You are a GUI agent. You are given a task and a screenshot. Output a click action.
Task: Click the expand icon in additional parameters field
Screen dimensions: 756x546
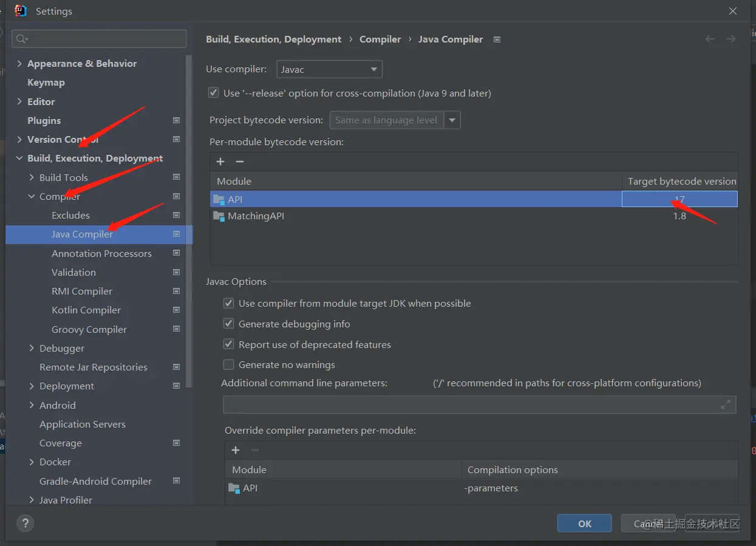tap(726, 404)
